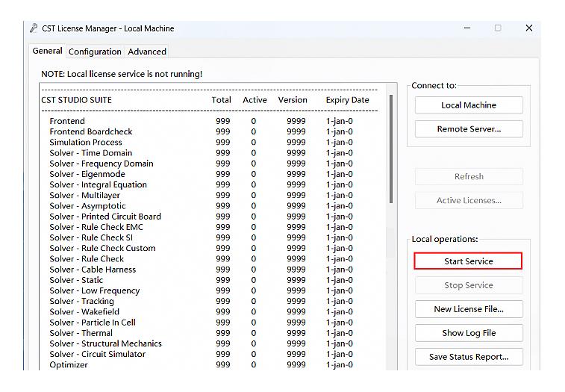Click the CST License Manager key icon
Viewport: 565px width, 392px height.
[x=34, y=28]
